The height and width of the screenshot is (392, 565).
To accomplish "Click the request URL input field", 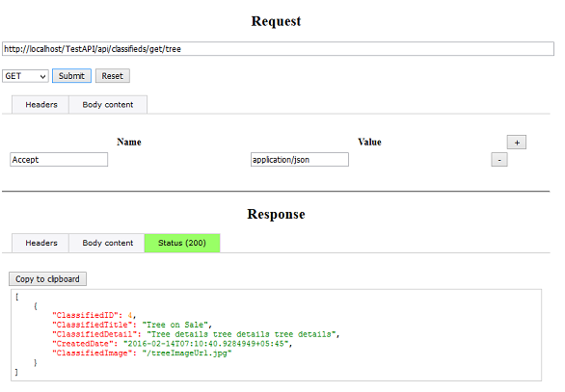I will coord(278,49).
